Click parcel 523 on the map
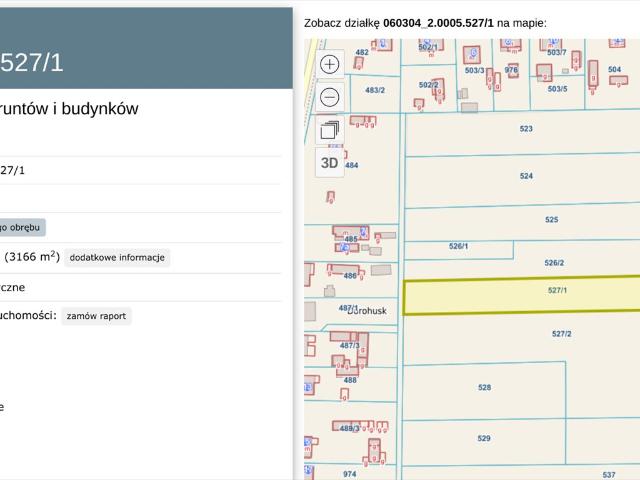This screenshot has height=480, width=640. [526, 129]
